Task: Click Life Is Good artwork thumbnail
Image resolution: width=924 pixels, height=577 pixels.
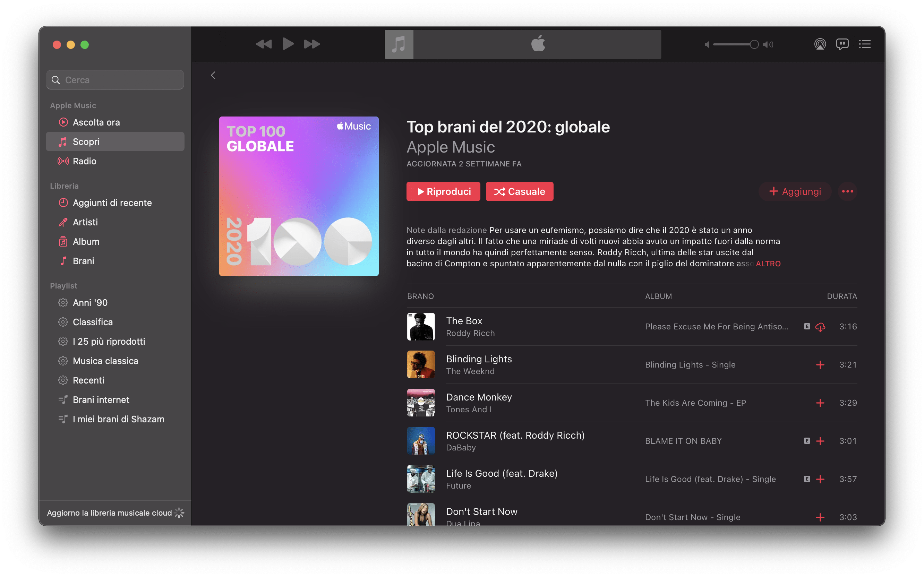Action: click(x=421, y=479)
